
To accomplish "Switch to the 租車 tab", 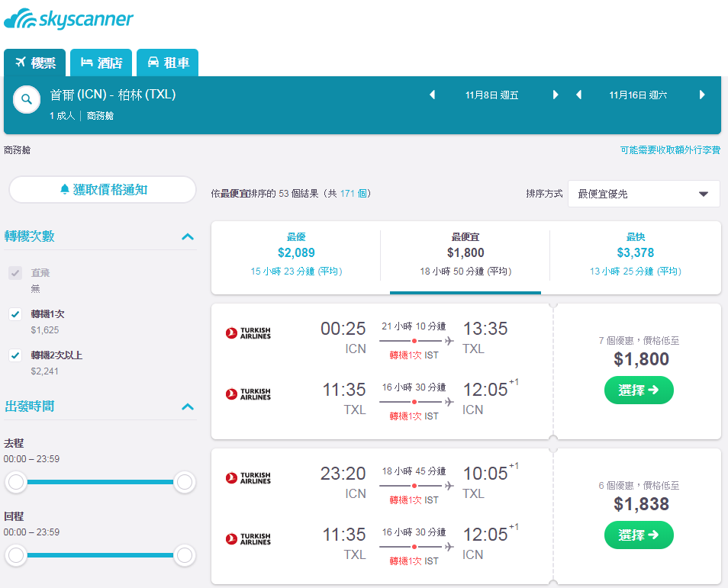I will (x=168, y=63).
